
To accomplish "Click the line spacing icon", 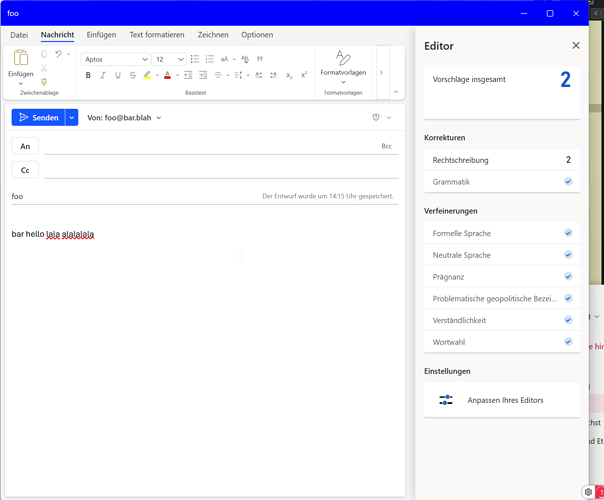I will pyautogui.click(x=238, y=75).
